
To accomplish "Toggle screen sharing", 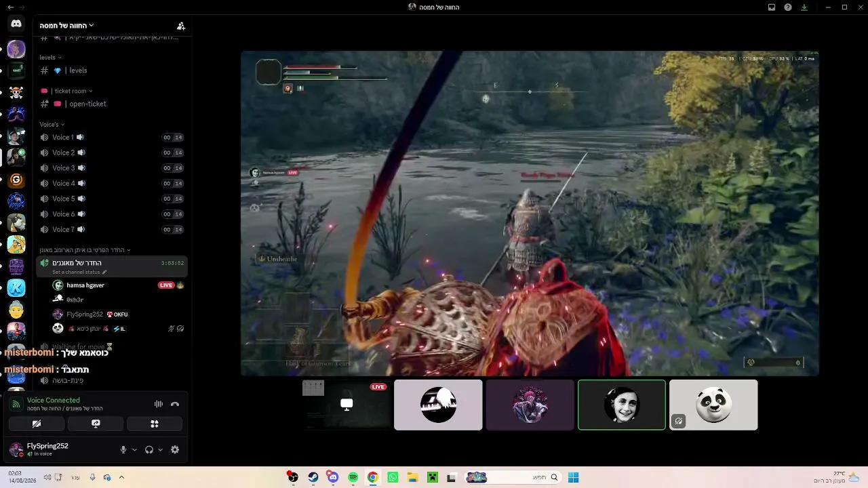I will click(x=96, y=424).
